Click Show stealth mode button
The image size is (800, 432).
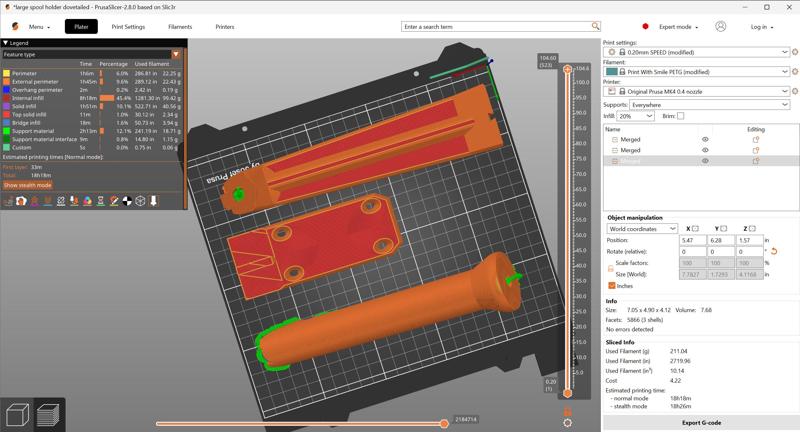tap(28, 185)
